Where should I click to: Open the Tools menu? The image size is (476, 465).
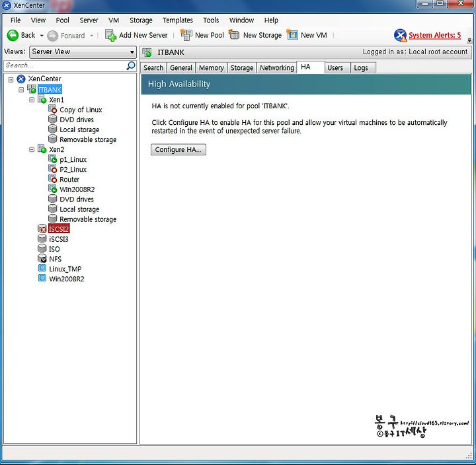pyautogui.click(x=211, y=20)
